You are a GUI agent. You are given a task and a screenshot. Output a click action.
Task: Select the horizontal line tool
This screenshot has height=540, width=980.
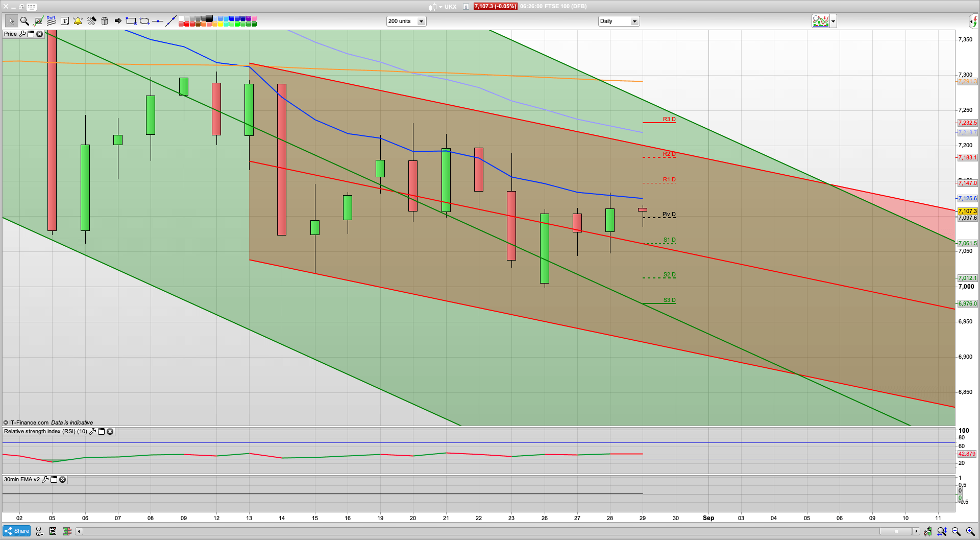pos(158,21)
